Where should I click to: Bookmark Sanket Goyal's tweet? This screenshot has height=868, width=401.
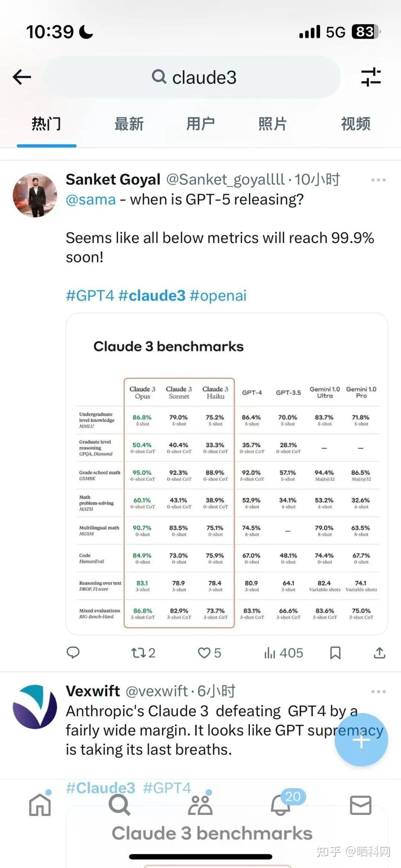click(335, 653)
